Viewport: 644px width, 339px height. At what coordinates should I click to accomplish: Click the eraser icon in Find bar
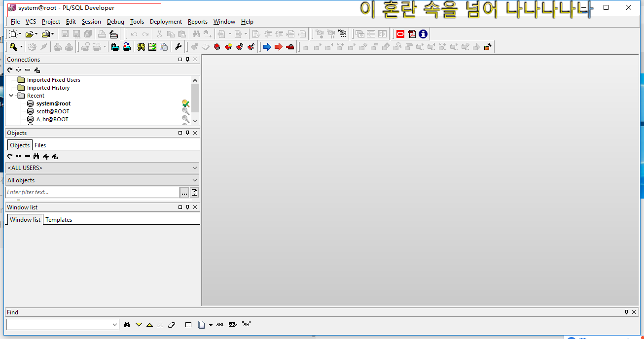click(x=172, y=325)
